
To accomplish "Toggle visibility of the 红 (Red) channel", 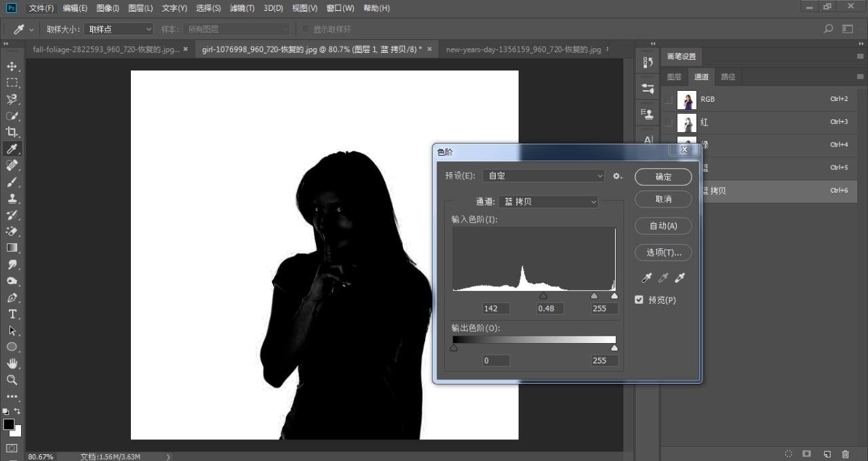I will coord(669,123).
